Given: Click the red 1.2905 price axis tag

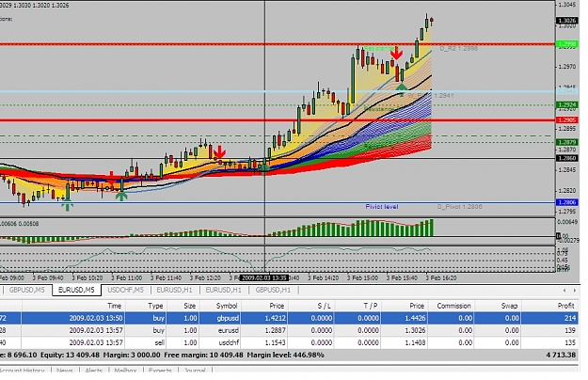Looking at the screenshot, I should click(x=567, y=119).
